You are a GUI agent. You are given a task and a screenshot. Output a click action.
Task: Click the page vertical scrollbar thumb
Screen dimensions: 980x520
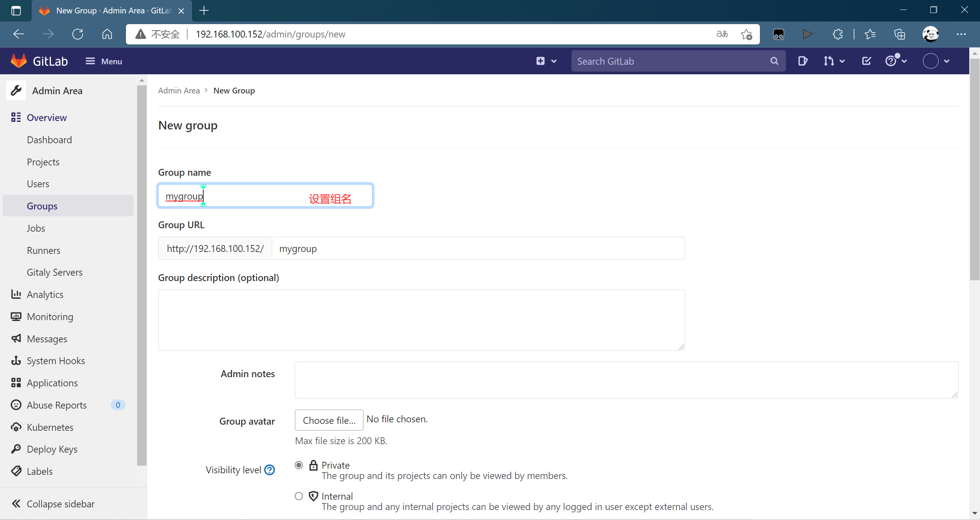975,168
